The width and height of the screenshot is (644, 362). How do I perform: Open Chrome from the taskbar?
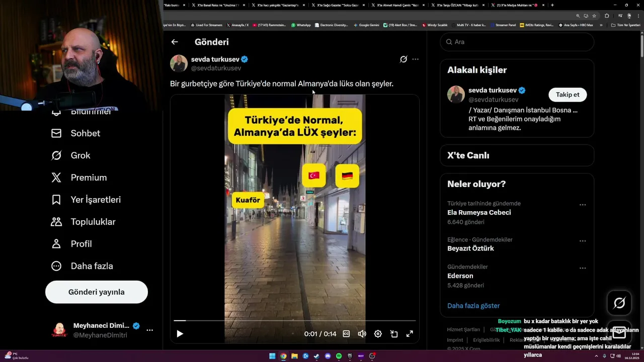click(x=283, y=356)
